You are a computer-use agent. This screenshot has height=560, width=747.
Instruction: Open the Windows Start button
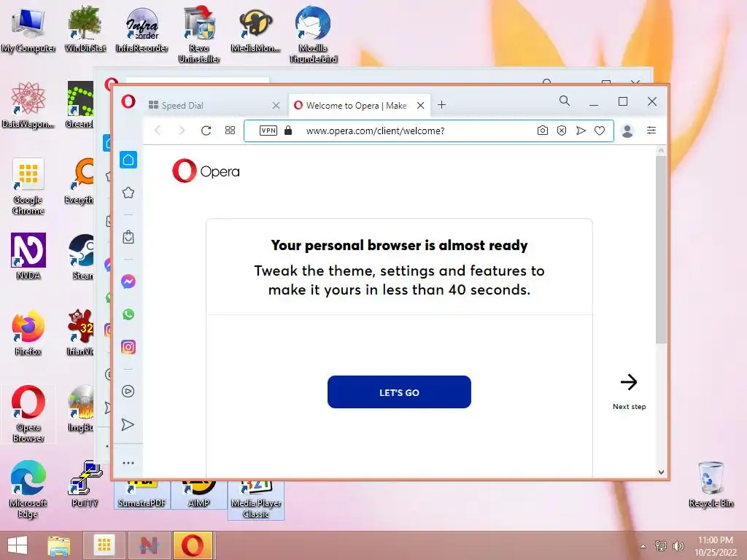click(18, 545)
